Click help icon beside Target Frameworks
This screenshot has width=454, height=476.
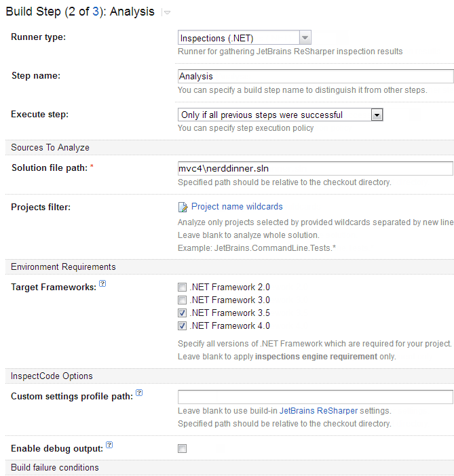102,284
